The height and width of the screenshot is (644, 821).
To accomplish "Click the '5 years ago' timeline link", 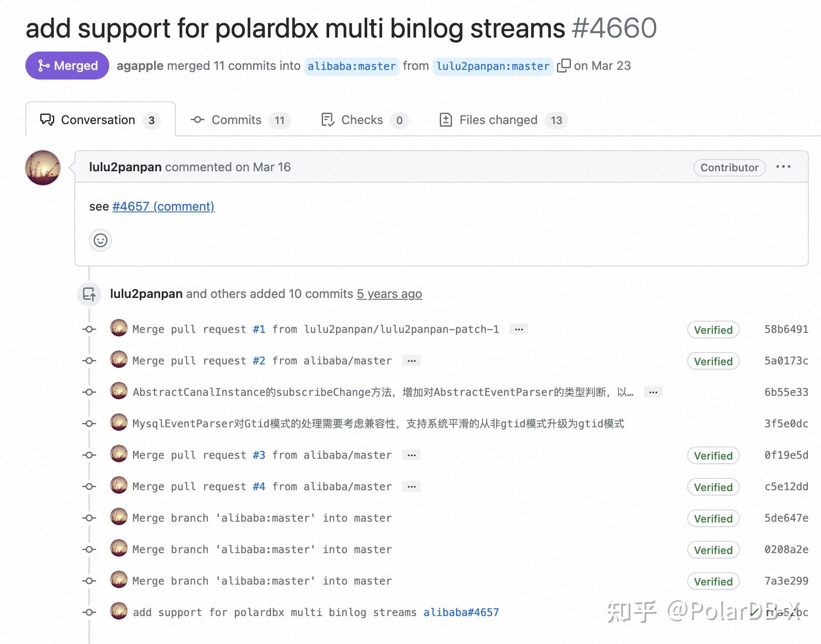I will [x=389, y=294].
